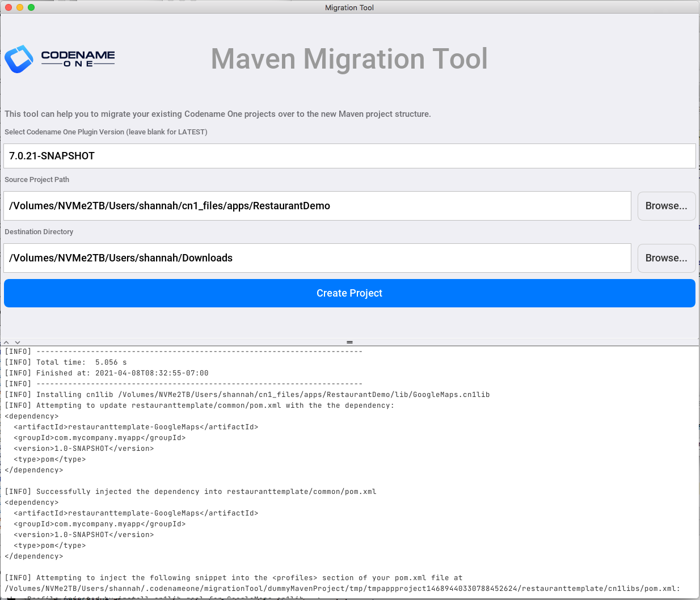This screenshot has height=600, width=700.
Task: Click the 'Destination Directory' label
Action: (x=39, y=232)
